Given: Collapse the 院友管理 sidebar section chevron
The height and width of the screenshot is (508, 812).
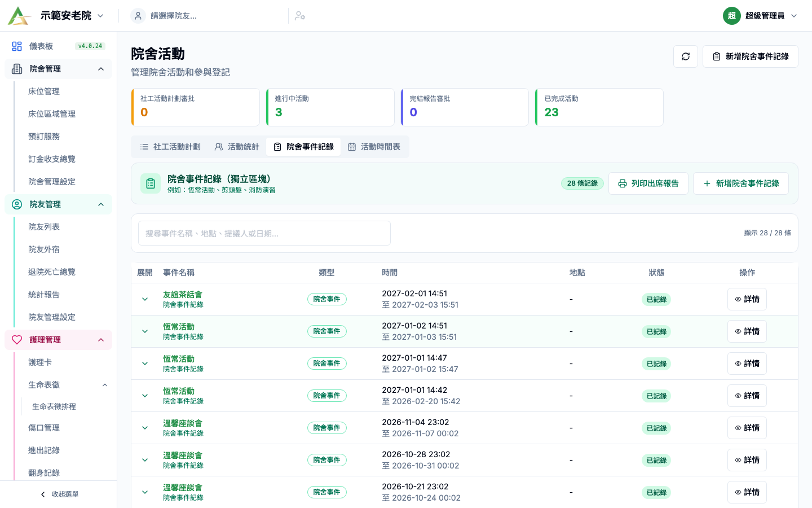Looking at the screenshot, I should [101, 204].
